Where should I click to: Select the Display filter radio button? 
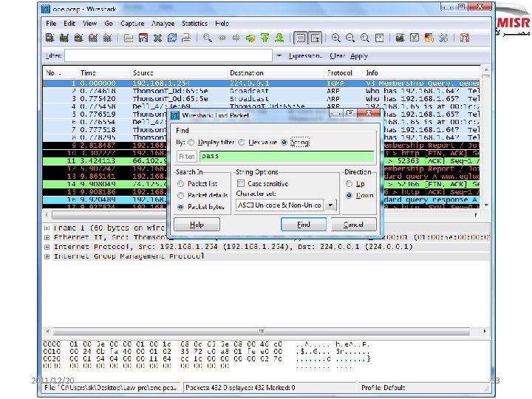pyautogui.click(x=191, y=142)
